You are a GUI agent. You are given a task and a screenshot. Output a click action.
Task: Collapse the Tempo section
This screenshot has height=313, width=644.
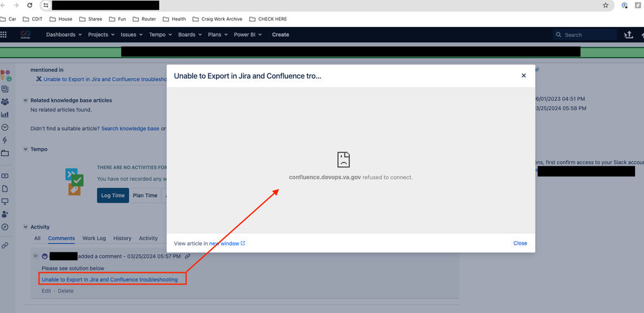click(x=26, y=149)
